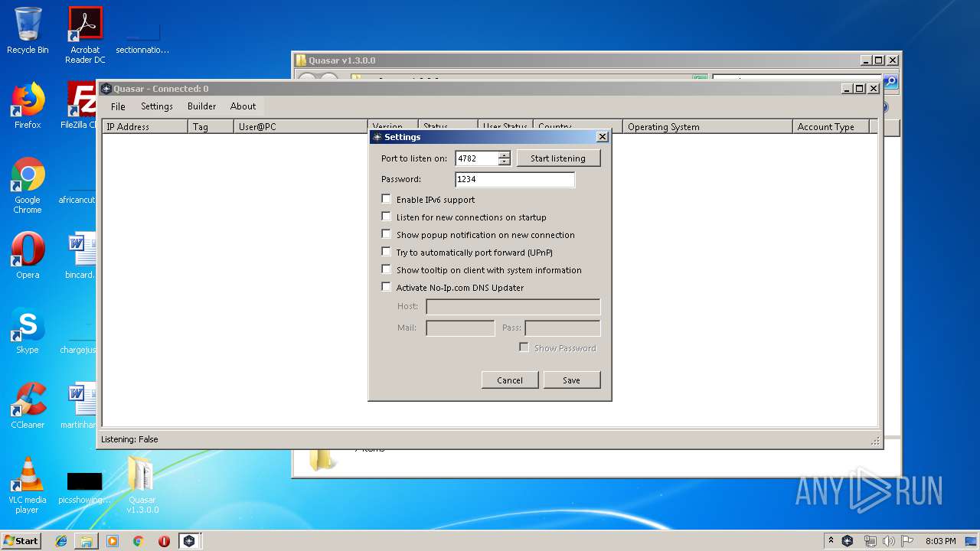Open media player taskbar icon
Image resolution: width=980 pixels, height=551 pixels.
[113, 541]
